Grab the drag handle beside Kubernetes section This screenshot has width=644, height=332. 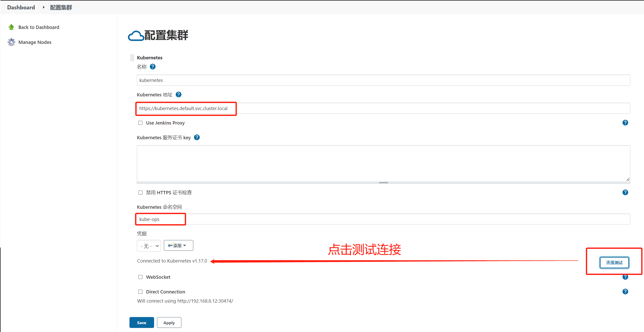(x=132, y=58)
